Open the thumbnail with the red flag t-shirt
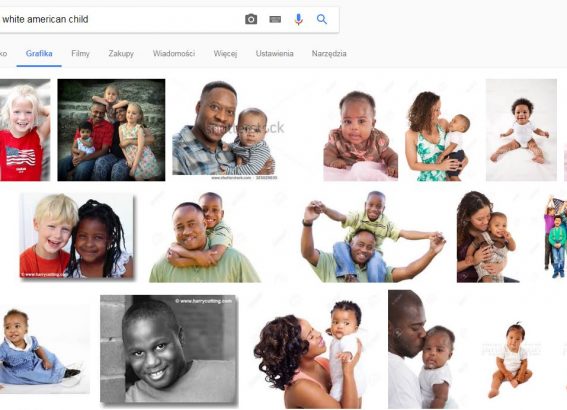The image size is (567, 410). coord(25,130)
